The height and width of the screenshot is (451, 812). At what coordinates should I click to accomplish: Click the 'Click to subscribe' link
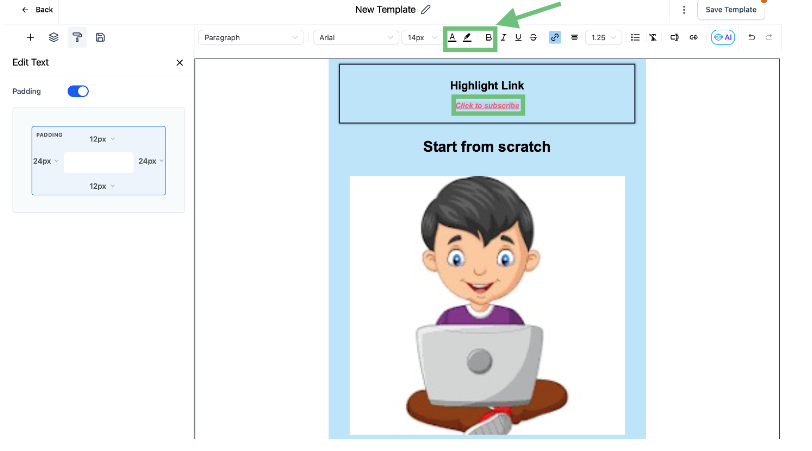point(486,105)
